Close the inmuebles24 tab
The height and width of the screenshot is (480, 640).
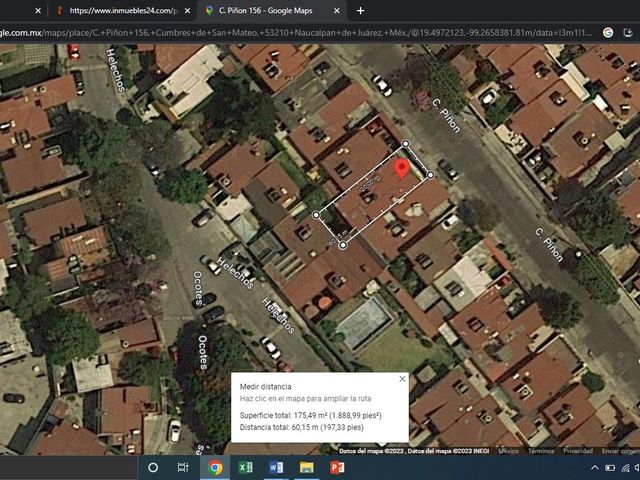point(187,11)
